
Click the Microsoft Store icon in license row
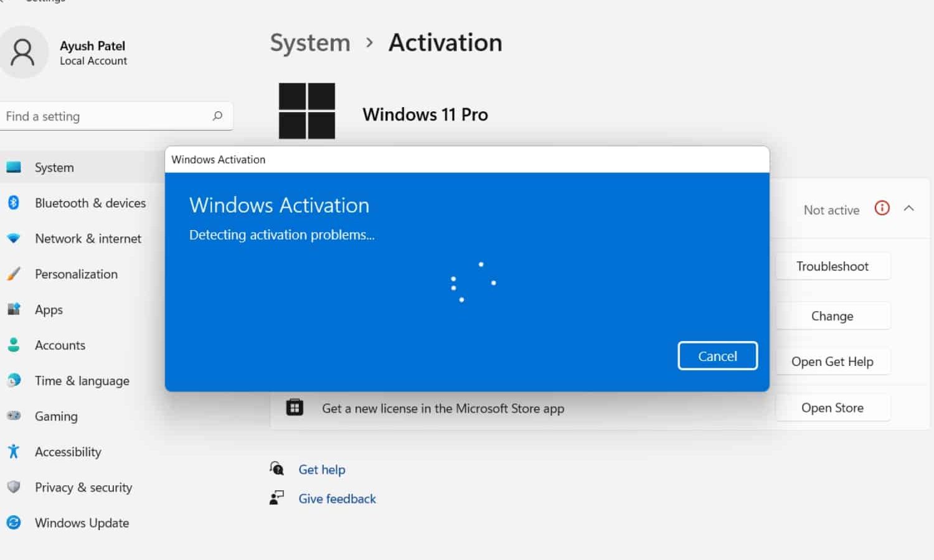(x=295, y=408)
